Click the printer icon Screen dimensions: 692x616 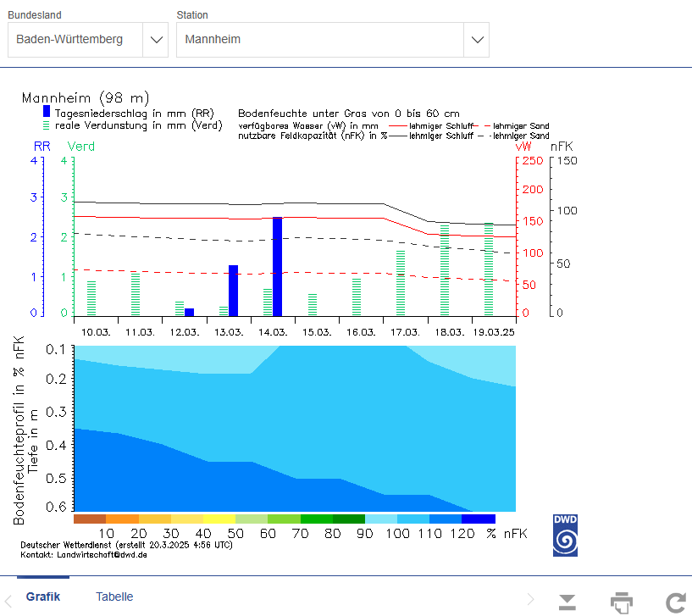pos(622,602)
